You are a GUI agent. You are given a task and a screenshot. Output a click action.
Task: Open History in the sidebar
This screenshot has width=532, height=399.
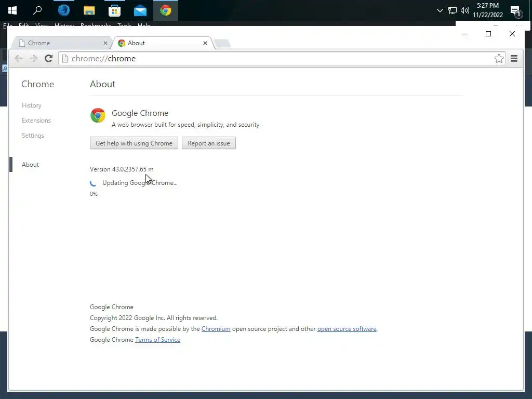[x=32, y=105]
